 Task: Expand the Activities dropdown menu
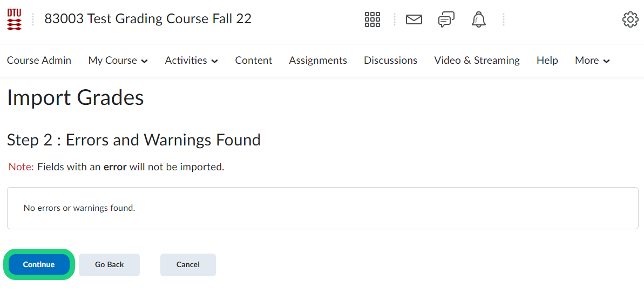pos(191,61)
